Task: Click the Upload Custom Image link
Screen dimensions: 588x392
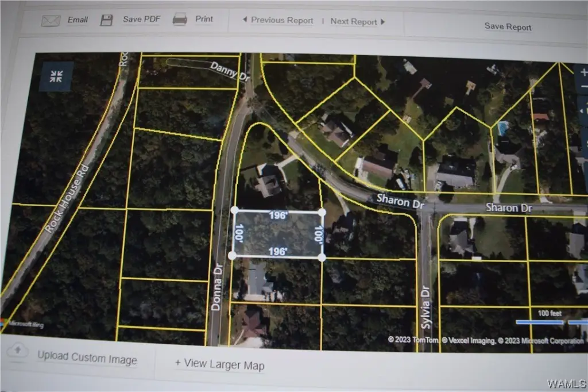Action: [x=87, y=358]
